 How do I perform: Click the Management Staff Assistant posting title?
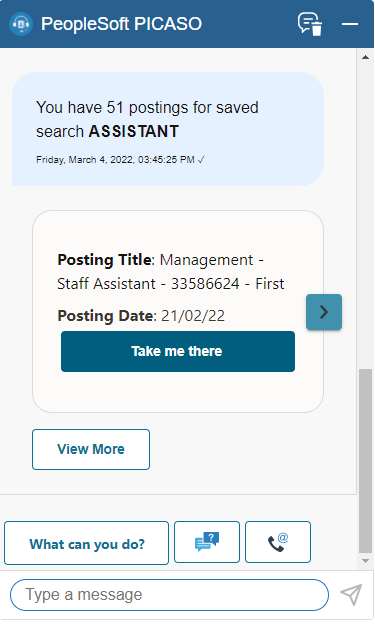coord(171,272)
